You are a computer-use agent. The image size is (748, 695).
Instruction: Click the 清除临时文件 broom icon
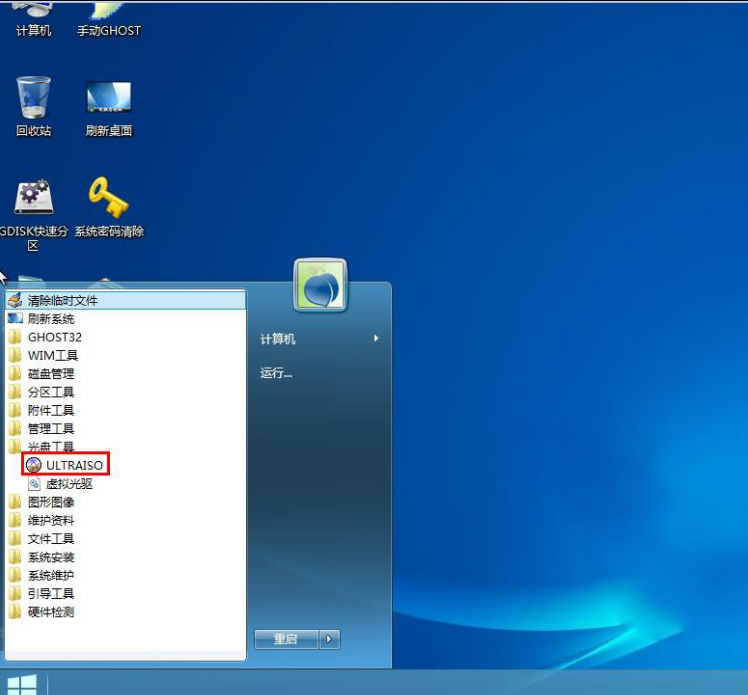click(15, 300)
